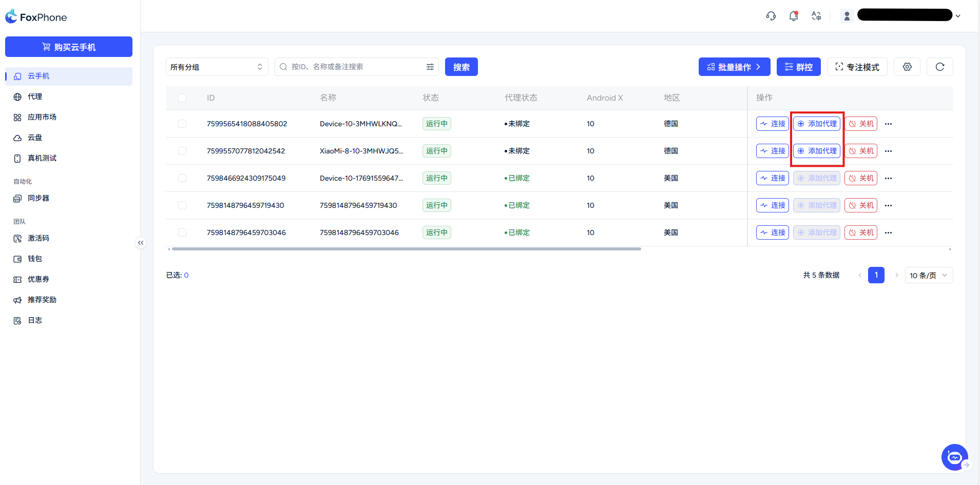
Task: Open more actions for device 7599565418088405802
Action: click(888, 124)
